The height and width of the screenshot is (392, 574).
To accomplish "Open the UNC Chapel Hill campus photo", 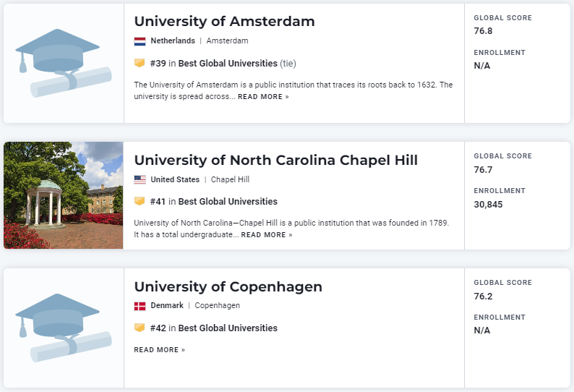I will pos(64,195).
